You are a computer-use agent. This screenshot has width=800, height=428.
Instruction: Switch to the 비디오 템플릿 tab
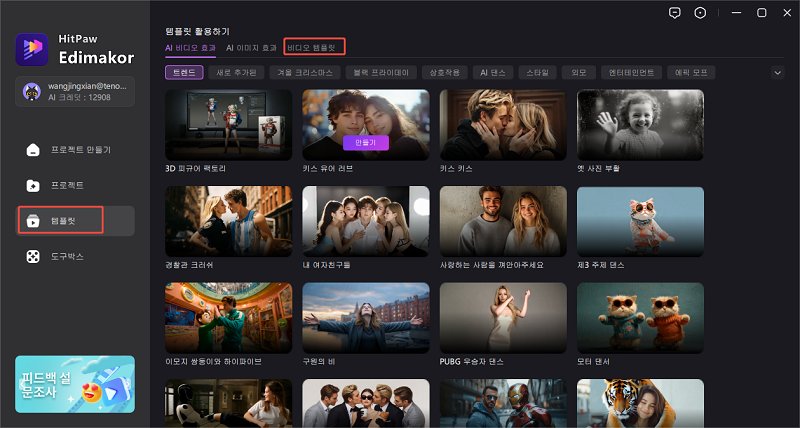point(313,47)
